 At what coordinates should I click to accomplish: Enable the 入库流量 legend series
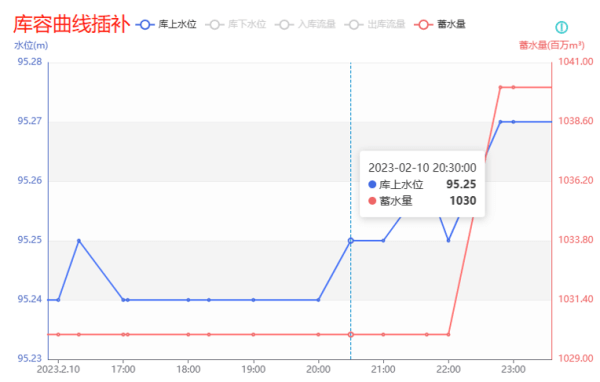point(305,24)
